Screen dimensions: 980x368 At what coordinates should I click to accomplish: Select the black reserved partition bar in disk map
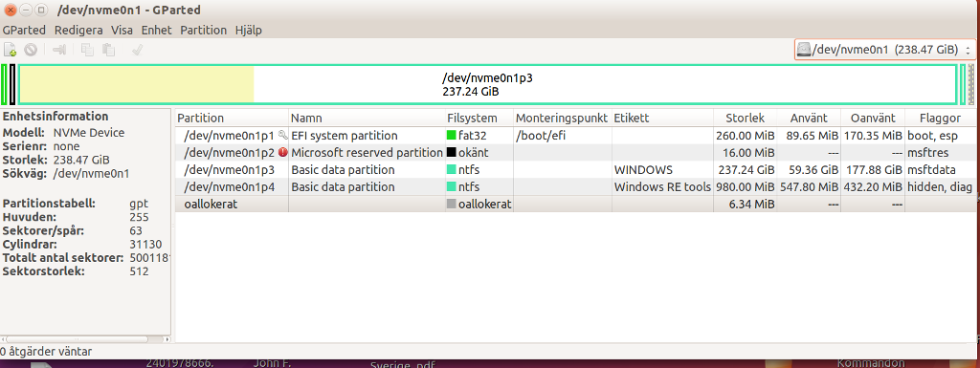11,84
